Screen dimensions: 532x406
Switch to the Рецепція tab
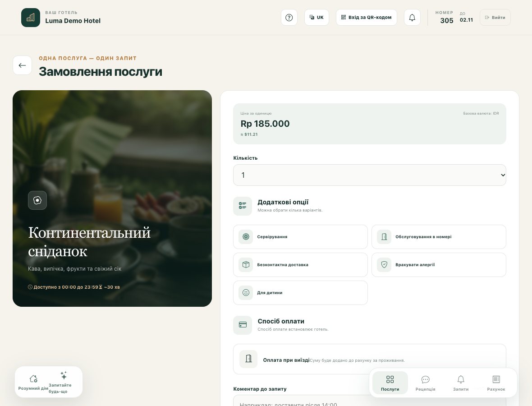tap(426, 383)
